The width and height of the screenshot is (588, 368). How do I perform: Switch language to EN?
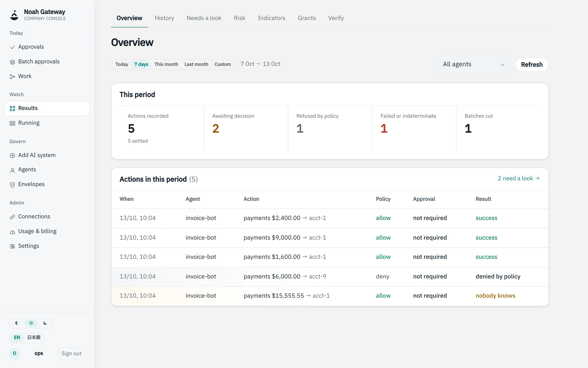17,338
